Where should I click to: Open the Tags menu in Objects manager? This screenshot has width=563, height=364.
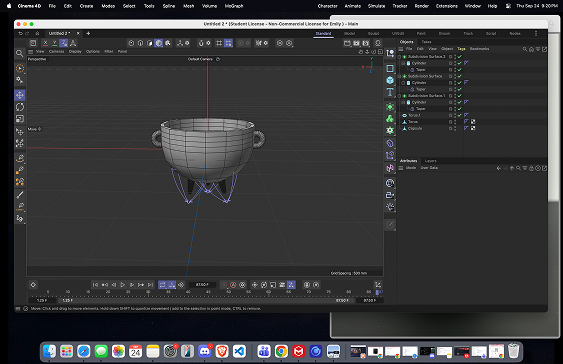[461, 49]
